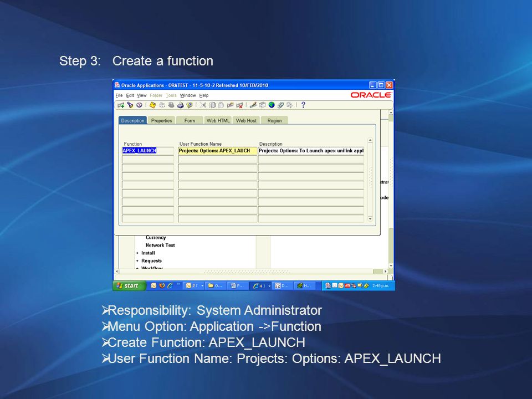Minimize the Oracle Applications window
532x399 pixels.
373,85
